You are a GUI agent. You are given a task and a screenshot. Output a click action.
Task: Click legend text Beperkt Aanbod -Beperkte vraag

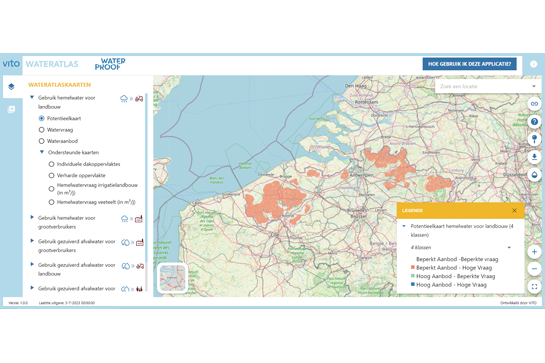[x=457, y=259]
